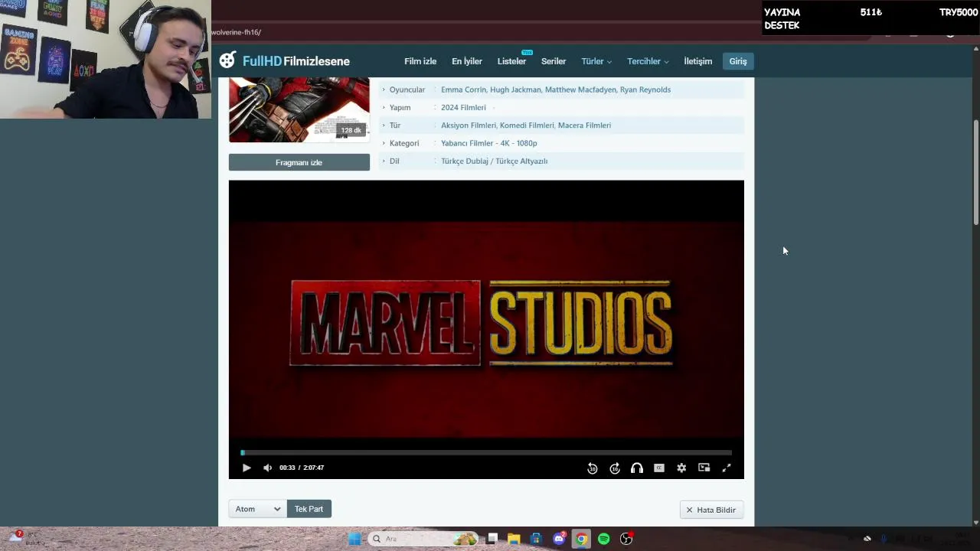
Task: Open Discord from the taskbar
Action: tap(559, 539)
